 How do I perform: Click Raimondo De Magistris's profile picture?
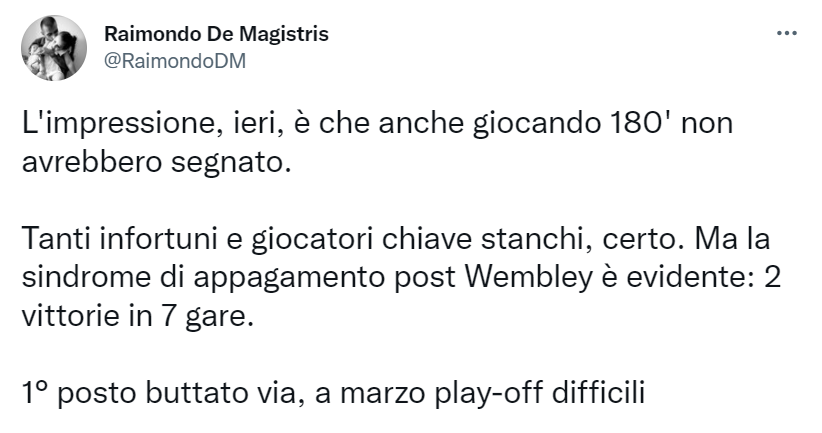coord(53,47)
